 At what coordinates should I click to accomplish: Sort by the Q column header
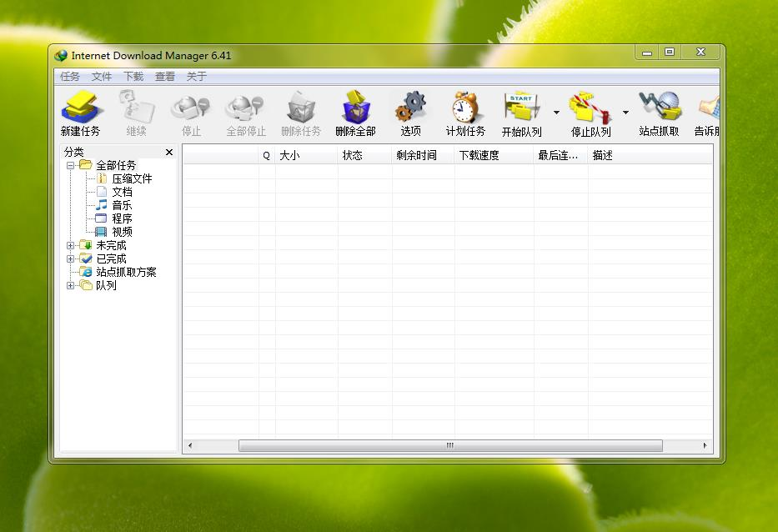267,155
